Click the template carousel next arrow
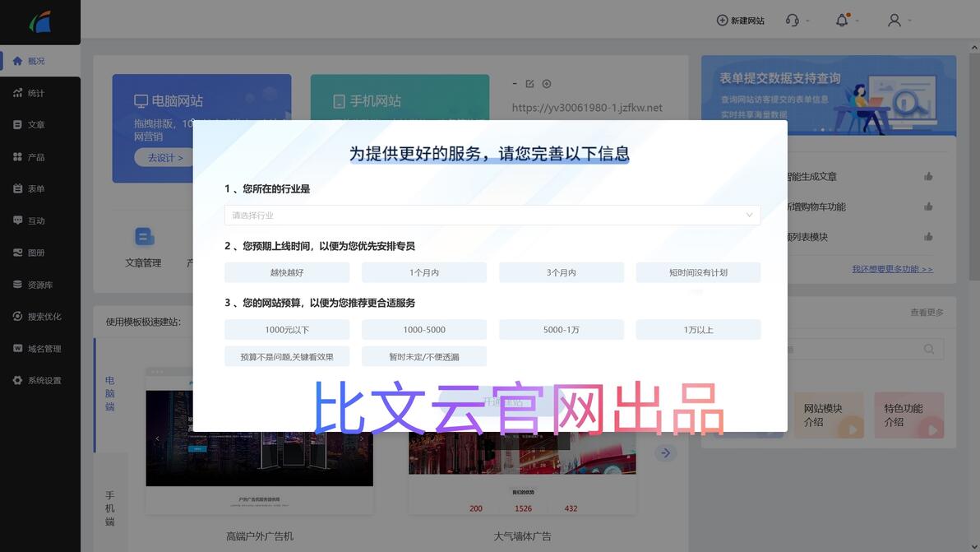This screenshot has height=552, width=980. (x=665, y=452)
